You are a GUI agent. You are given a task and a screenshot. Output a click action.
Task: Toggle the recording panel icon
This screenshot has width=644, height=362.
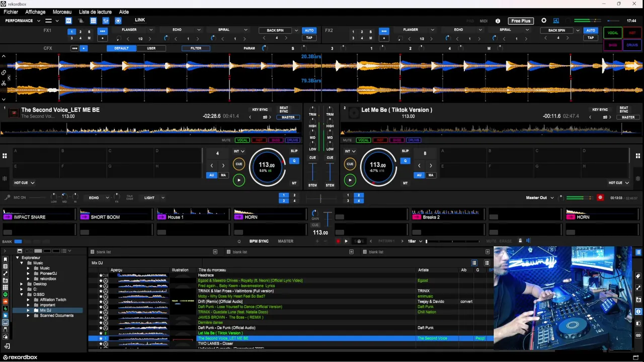point(118,21)
